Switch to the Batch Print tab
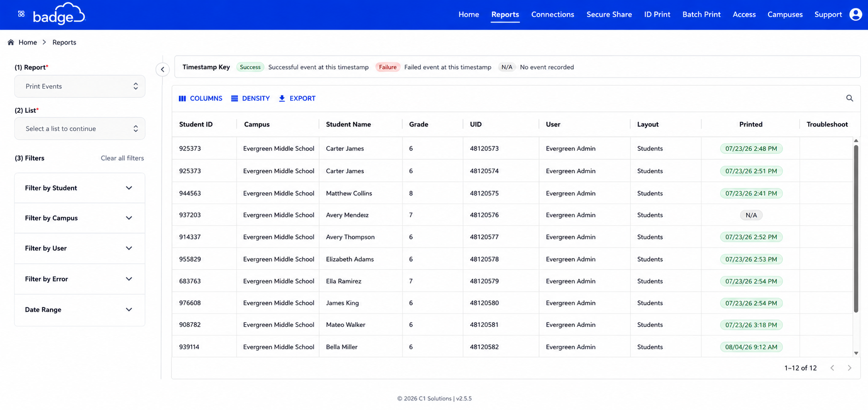Screen dimensions: 868x410 (x=701, y=14)
